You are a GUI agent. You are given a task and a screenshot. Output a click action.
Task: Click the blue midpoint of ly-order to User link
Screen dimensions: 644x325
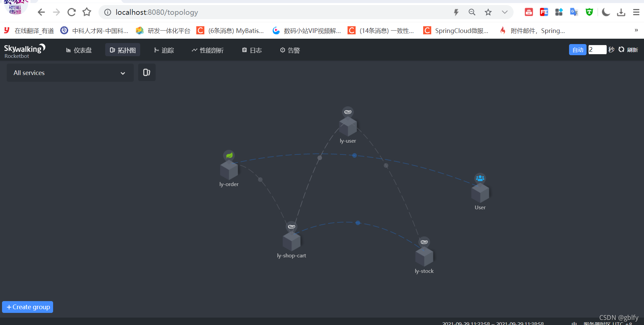click(355, 155)
